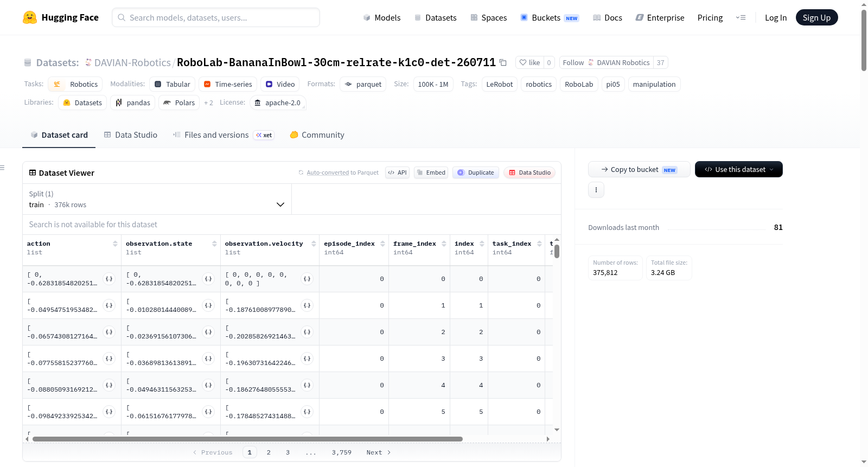Open the more navigation menu icon
The height and width of the screenshot is (467, 868).
click(x=741, y=17)
